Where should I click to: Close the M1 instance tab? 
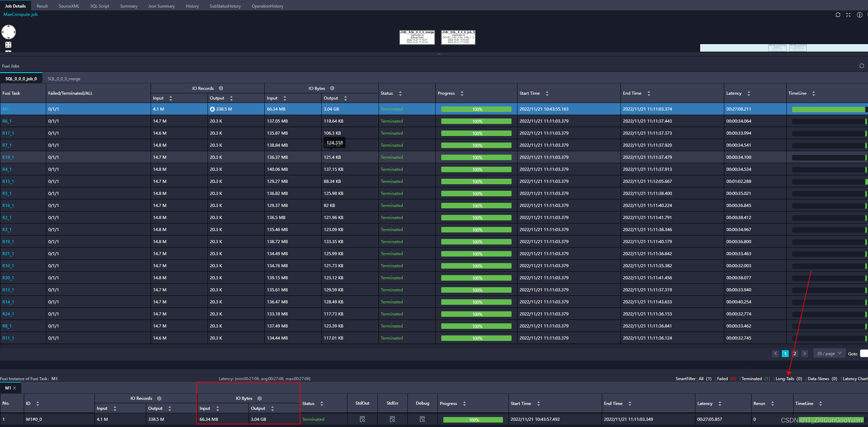(x=14, y=388)
